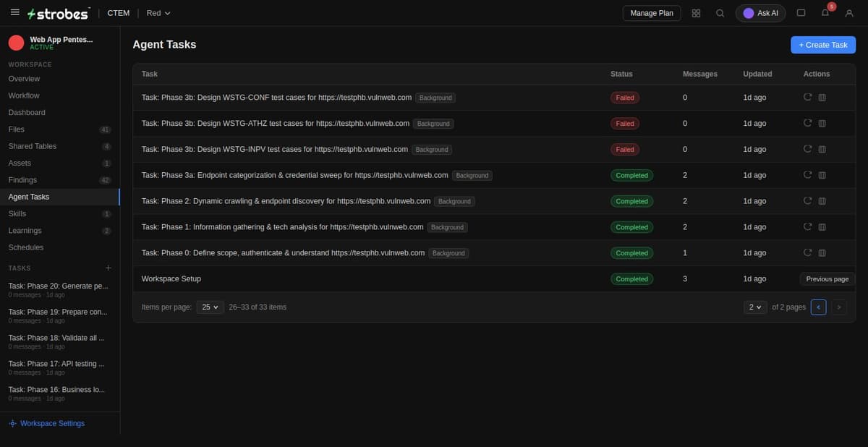Image resolution: width=868 pixels, height=447 pixels.
Task: Go to the previous page arrow
Action: (818, 307)
